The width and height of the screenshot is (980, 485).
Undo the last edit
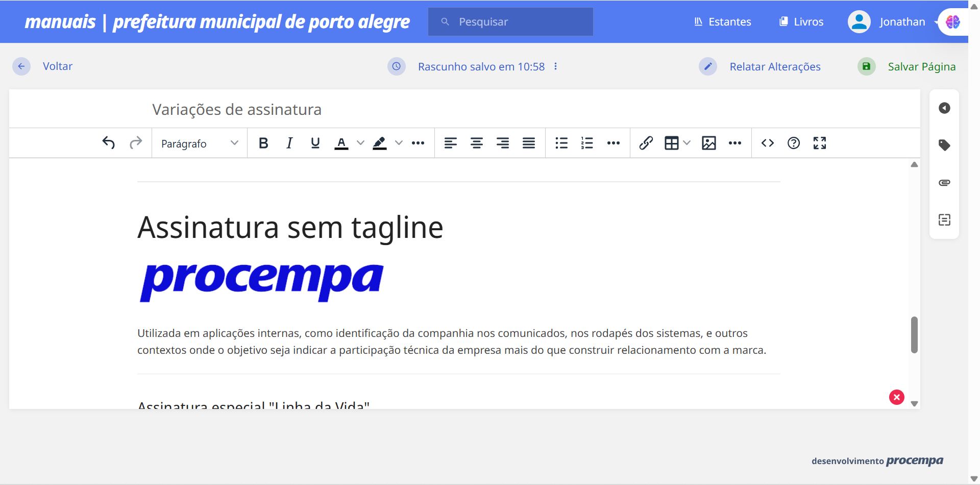click(108, 143)
